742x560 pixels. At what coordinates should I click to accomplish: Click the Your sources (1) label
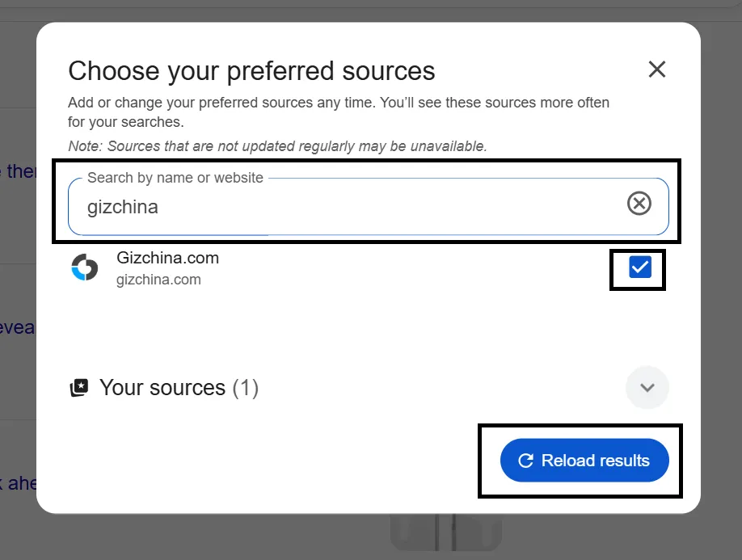(179, 388)
